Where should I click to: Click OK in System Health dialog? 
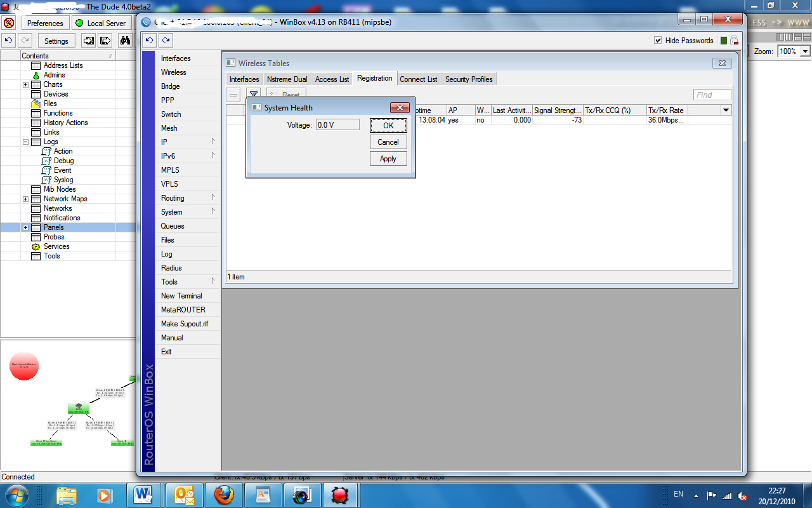click(388, 125)
